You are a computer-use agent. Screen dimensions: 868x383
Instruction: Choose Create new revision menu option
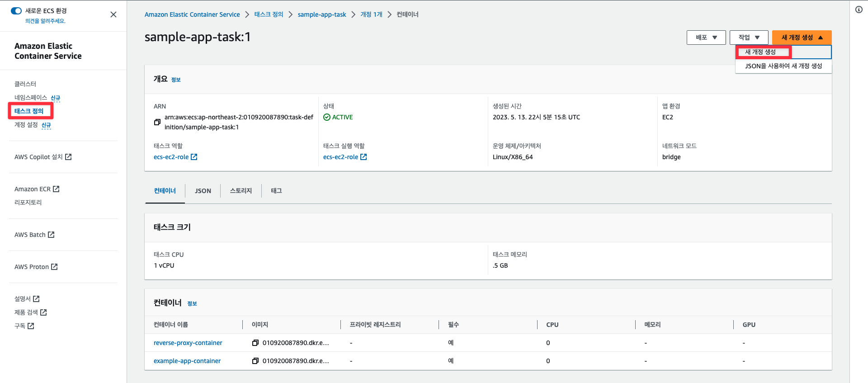(783, 52)
